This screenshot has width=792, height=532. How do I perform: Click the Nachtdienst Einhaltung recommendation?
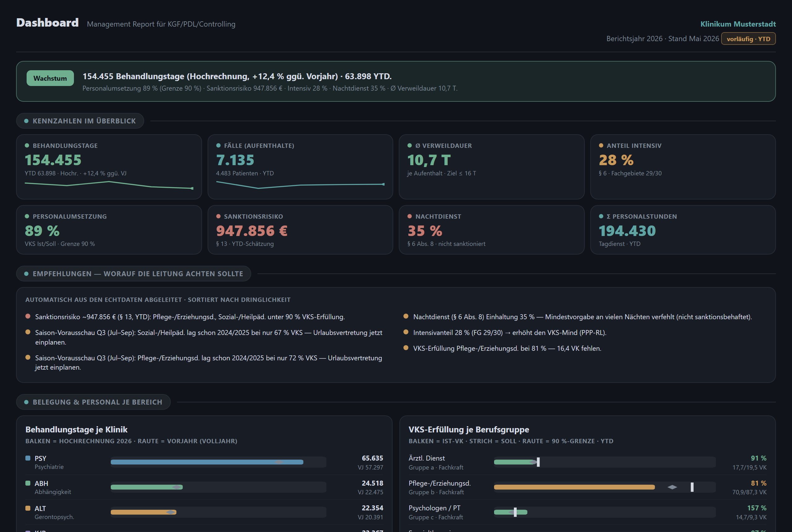coord(582,317)
